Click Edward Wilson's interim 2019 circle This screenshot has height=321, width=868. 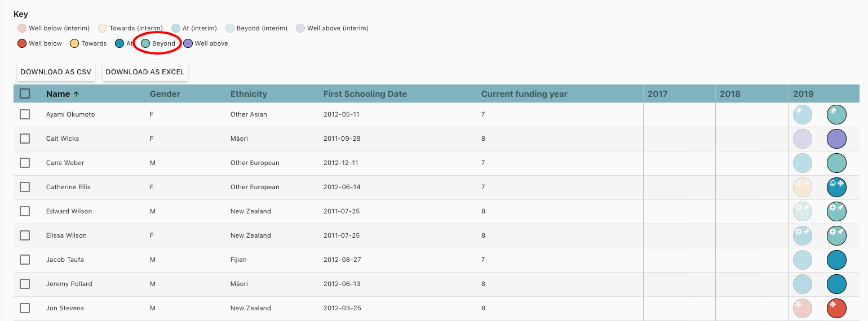[802, 211]
